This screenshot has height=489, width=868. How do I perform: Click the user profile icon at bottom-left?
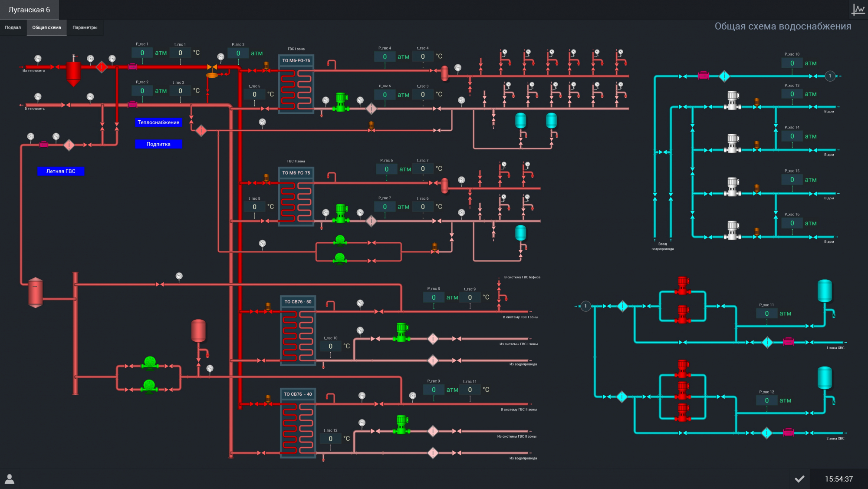click(10, 479)
